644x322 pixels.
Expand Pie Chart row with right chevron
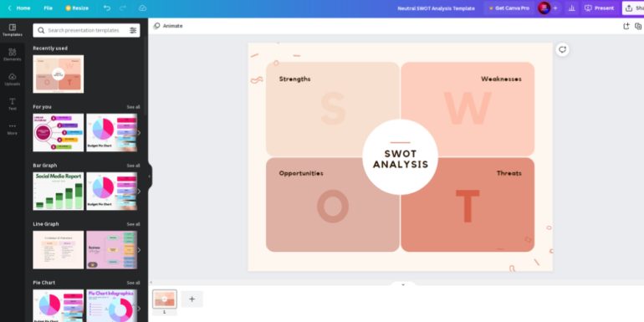(x=139, y=309)
